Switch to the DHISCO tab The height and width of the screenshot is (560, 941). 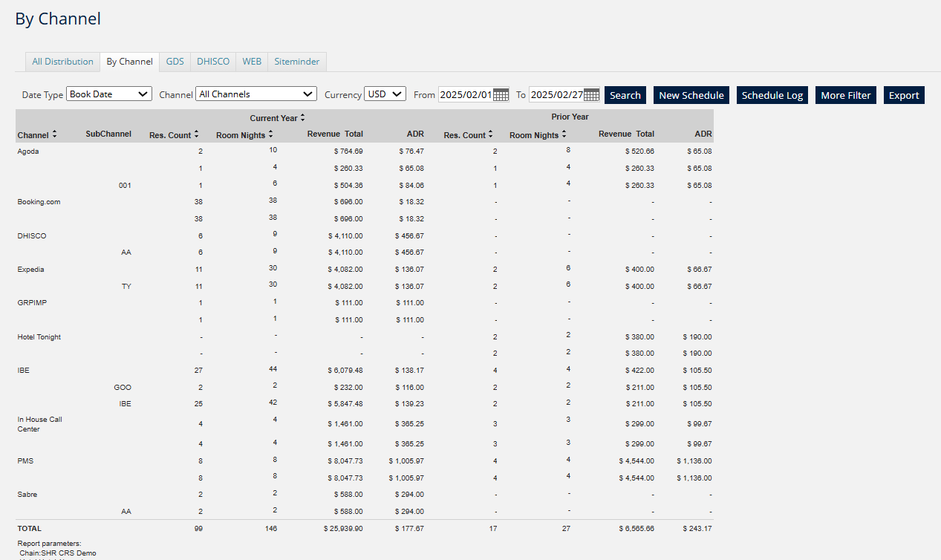[x=213, y=62]
